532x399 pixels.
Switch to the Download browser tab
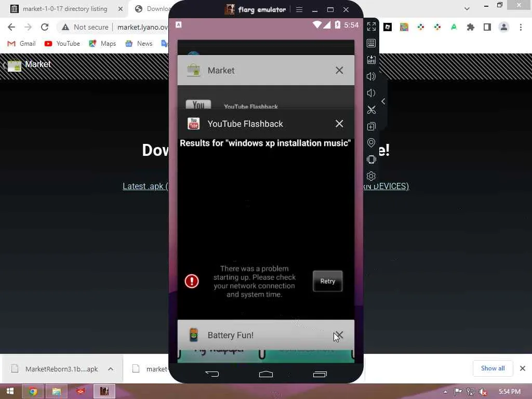coord(153,9)
